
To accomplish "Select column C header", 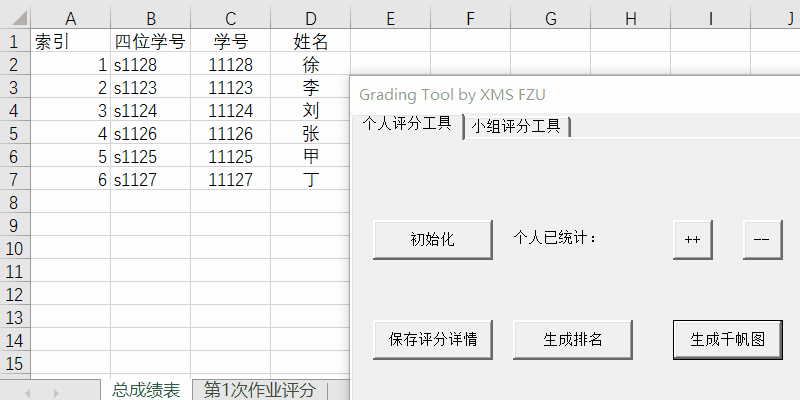I will (x=231, y=18).
